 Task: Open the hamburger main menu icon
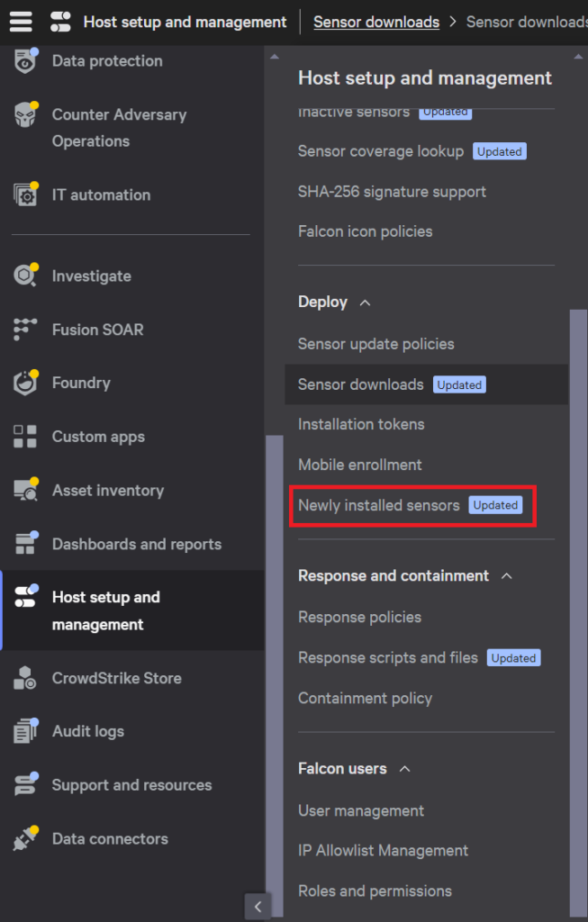pos(21,22)
